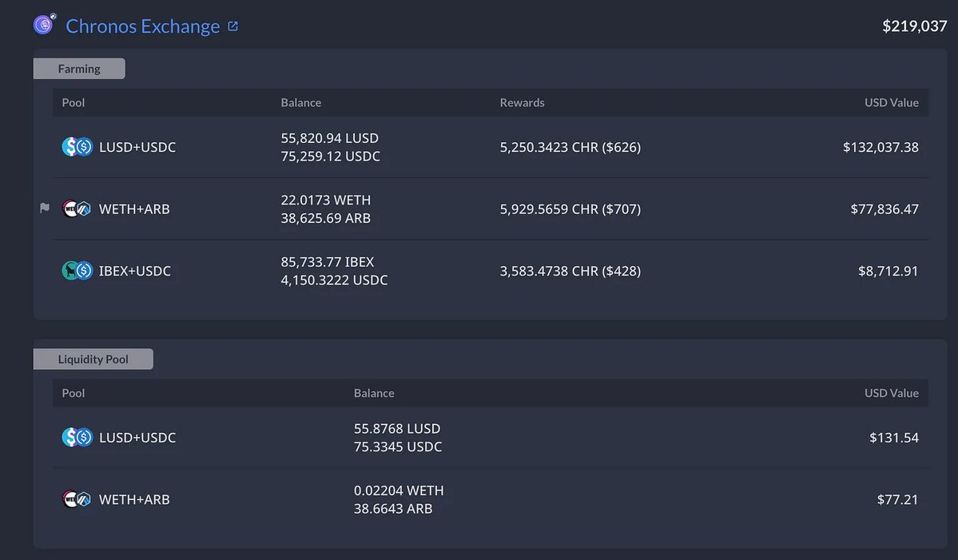The width and height of the screenshot is (958, 560).
Task: Click the LUSD+USDC token pair icon in Liquidity Pool
Action: point(77,437)
